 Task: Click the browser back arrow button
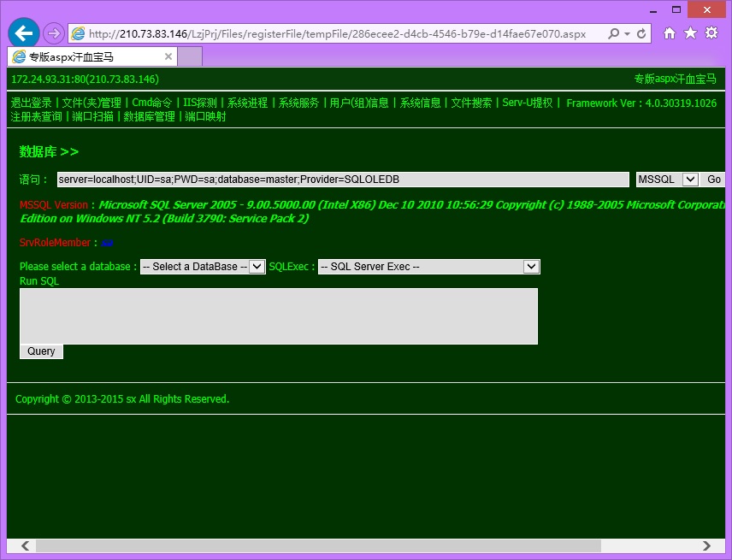pos(24,32)
